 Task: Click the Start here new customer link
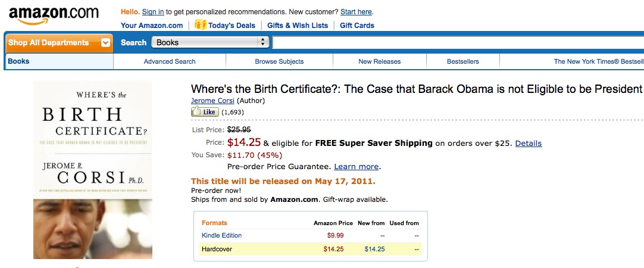pyautogui.click(x=357, y=12)
